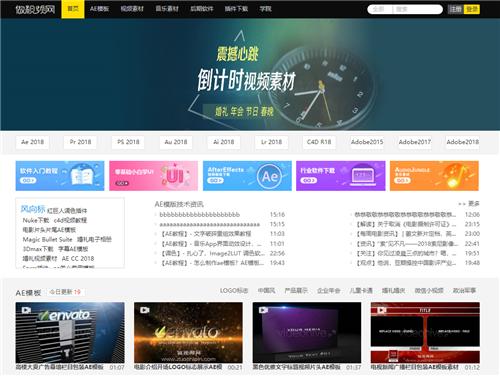
Task: Select the Adobe2015 version button
Action: point(367,142)
